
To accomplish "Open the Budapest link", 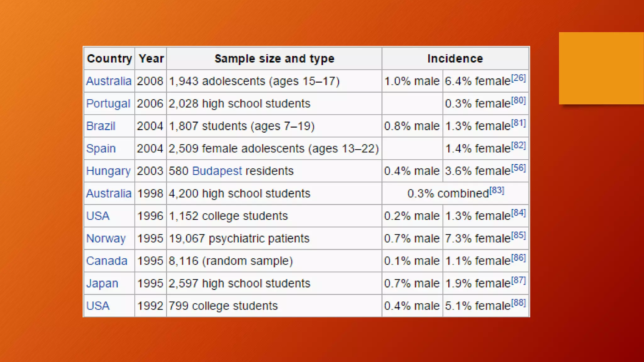I will click(217, 171).
